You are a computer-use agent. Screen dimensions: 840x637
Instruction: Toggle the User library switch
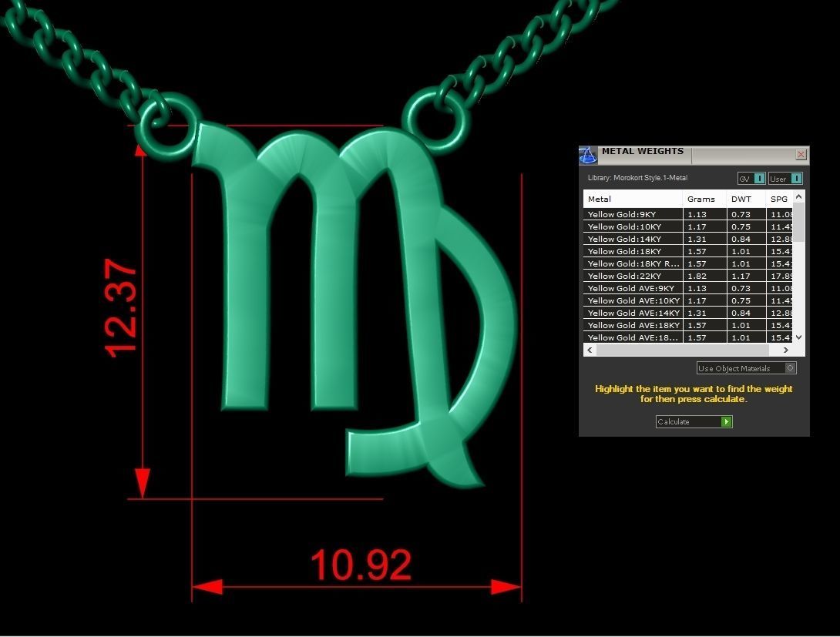[x=785, y=179]
